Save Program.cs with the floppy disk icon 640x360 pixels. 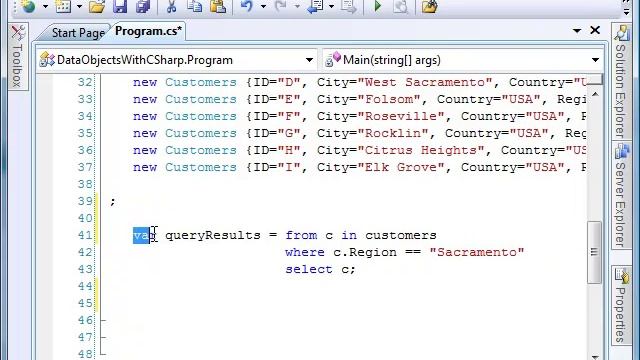120,6
